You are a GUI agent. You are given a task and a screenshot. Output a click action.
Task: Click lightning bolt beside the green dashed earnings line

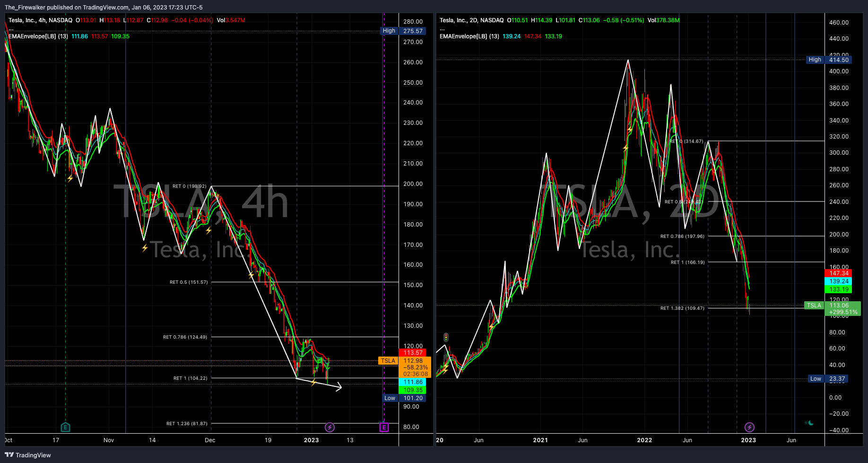tap(70, 179)
